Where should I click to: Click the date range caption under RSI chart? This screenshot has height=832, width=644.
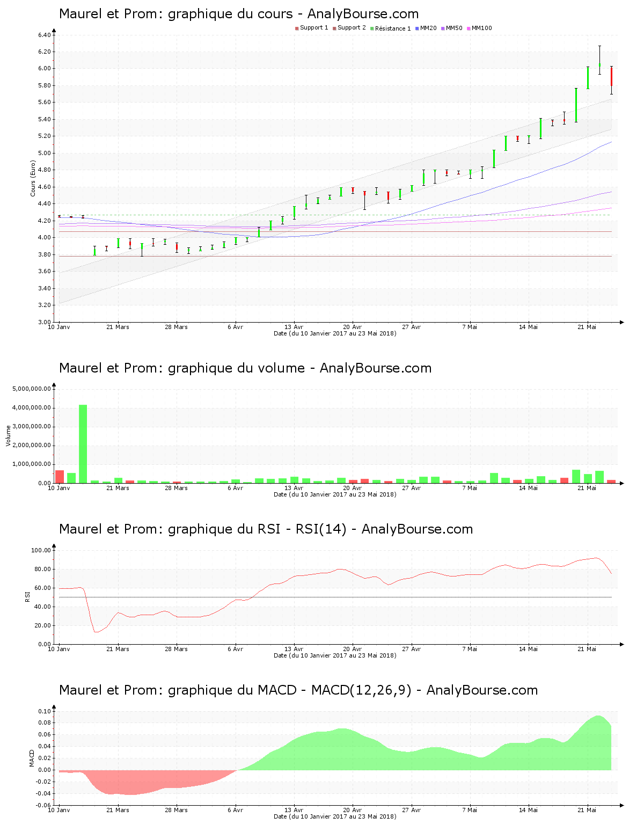(335, 655)
